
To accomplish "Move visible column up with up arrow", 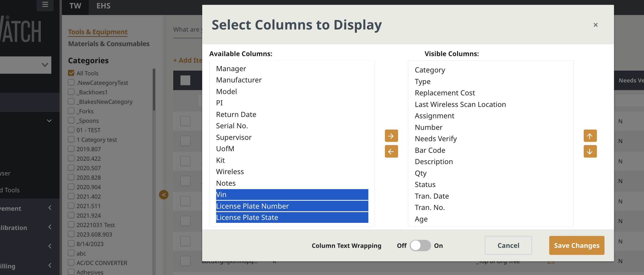I will click(x=590, y=136).
